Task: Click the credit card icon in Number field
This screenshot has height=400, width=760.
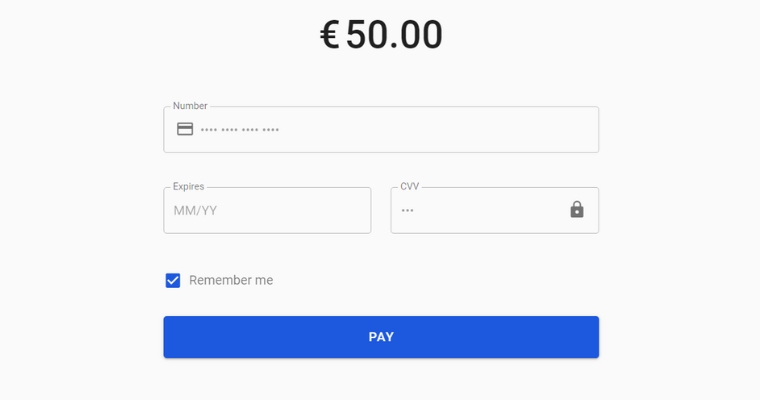Action: click(x=185, y=129)
